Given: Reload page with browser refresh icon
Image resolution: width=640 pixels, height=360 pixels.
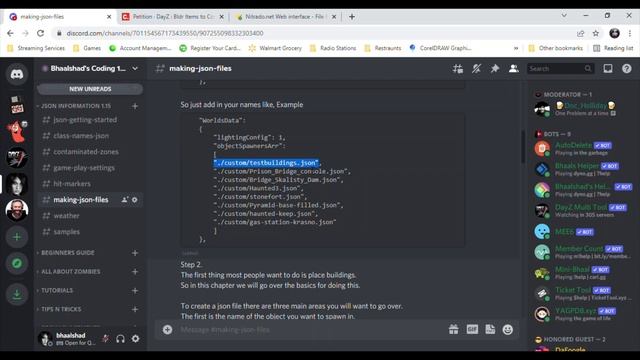Looking at the screenshot, I should [x=40, y=33].
